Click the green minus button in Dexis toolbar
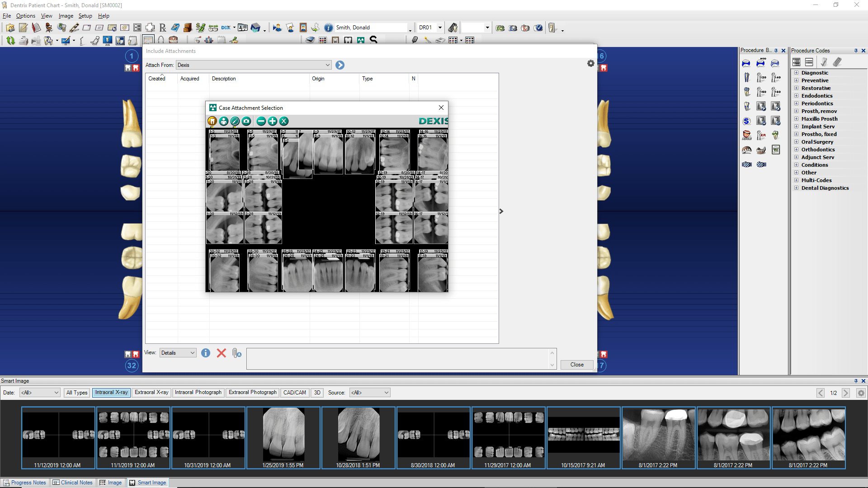868x488 pixels. (x=261, y=121)
